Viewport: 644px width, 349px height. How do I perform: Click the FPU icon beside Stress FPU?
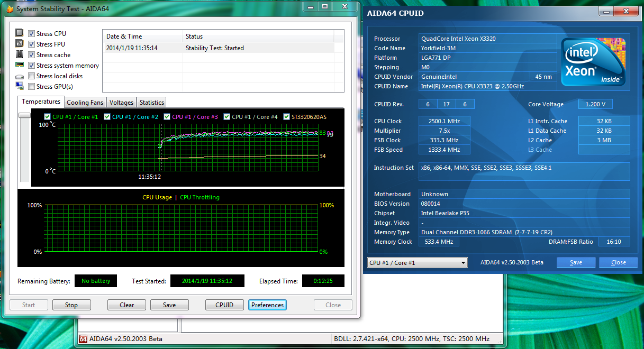tap(20, 44)
